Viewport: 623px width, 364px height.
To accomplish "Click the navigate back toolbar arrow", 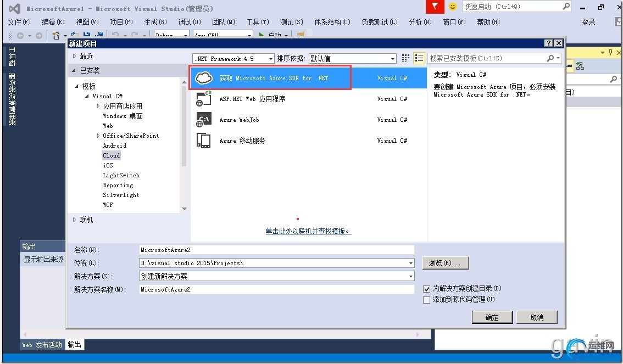I will tap(20, 36).
